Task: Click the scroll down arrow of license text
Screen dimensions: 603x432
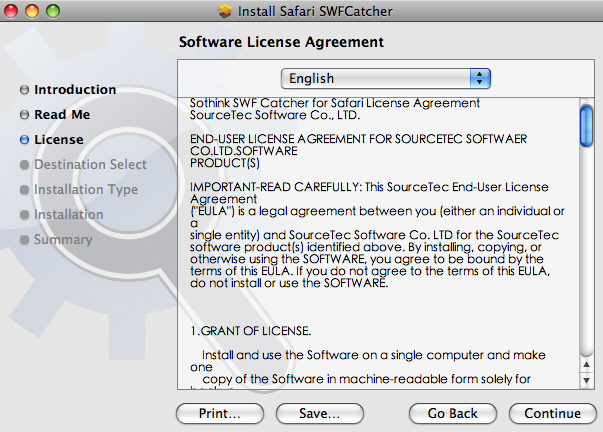Action: coord(586,380)
